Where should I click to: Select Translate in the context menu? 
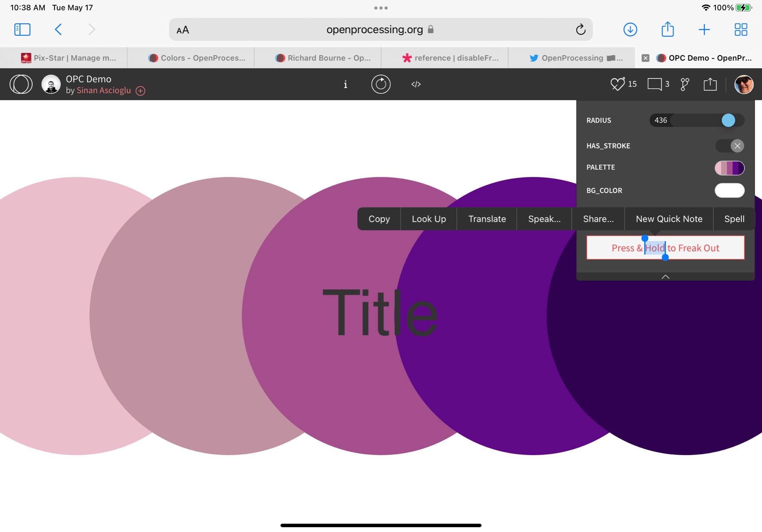point(487,219)
